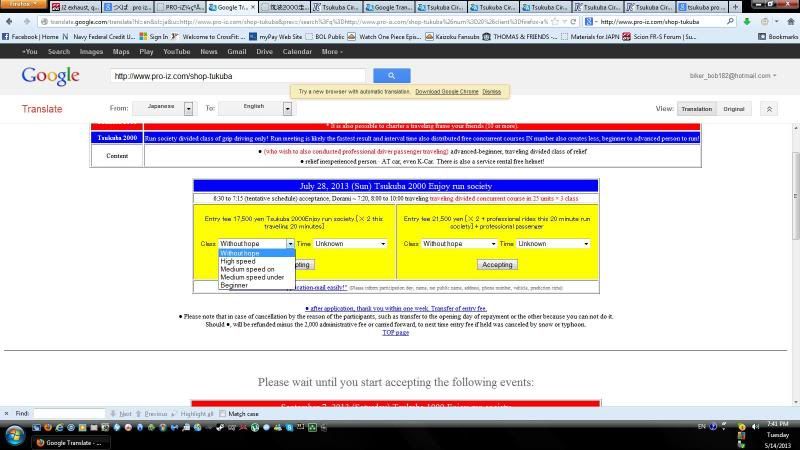Click the Google logo
This screenshot has width=800, height=450.
point(50,75)
